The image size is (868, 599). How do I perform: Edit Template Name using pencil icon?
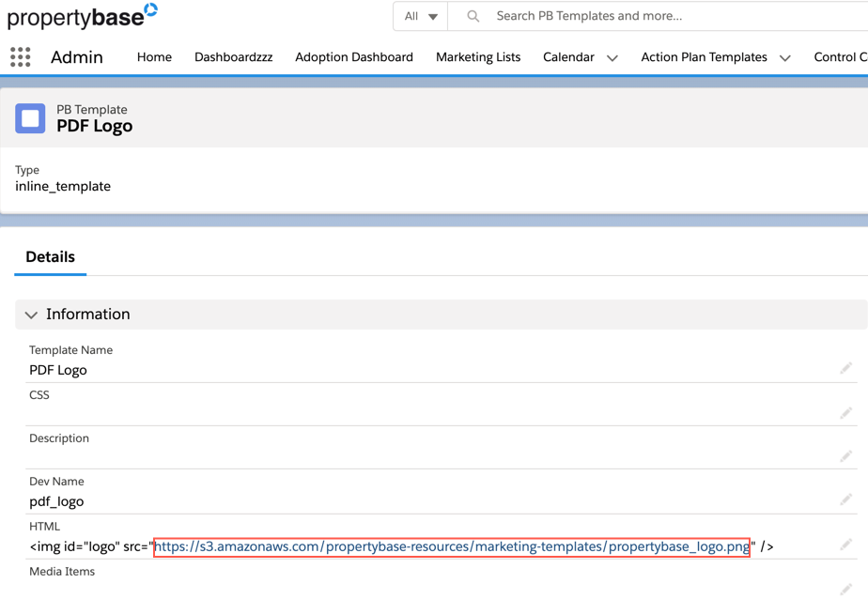[845, 369]
